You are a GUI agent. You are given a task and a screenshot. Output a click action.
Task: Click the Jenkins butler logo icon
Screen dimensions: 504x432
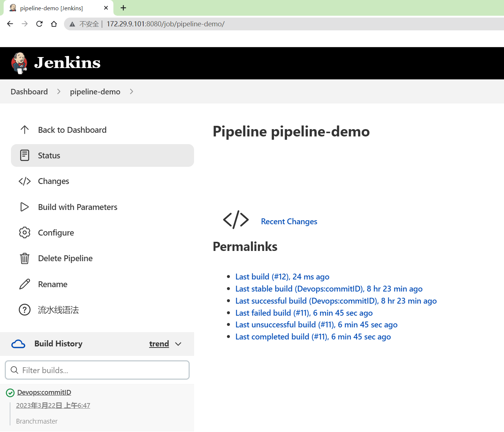19,63
